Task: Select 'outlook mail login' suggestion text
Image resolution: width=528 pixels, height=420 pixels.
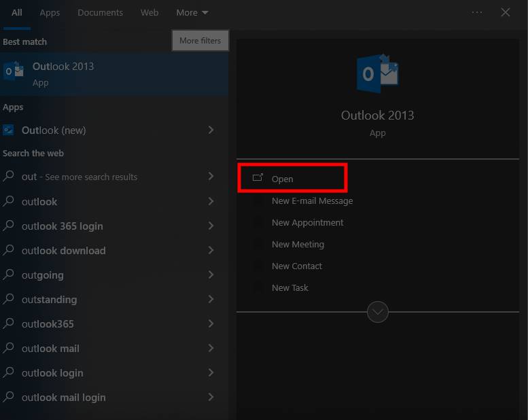Action: click(x=64, y=398)
